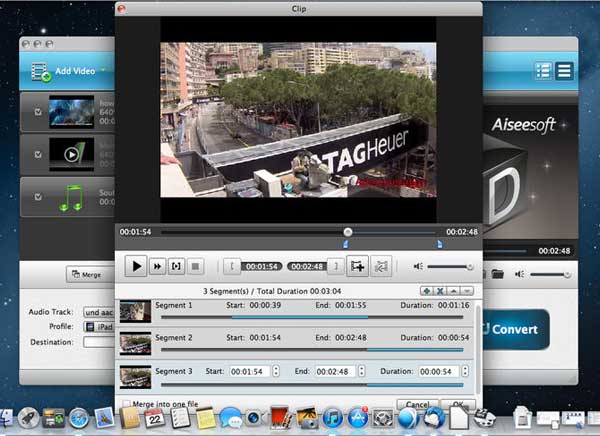Click Segment 3 End time stepper
The image size is (600, 436).
(362, 371)
